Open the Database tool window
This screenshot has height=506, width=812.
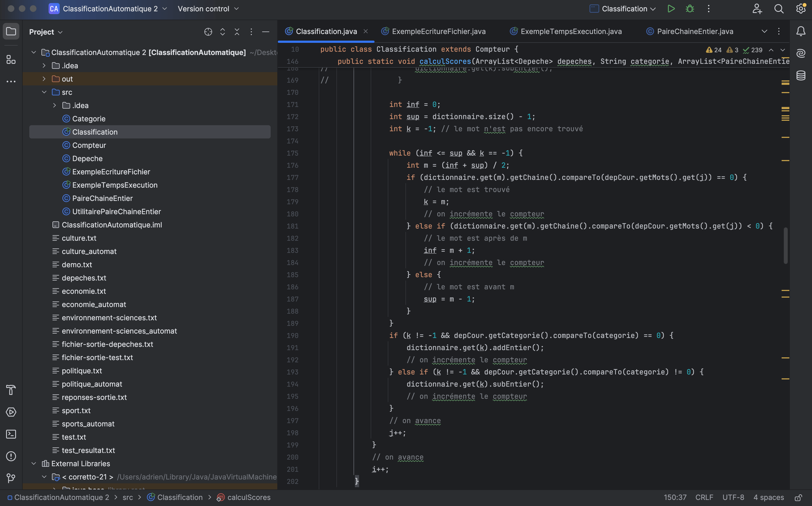coord(801,75)
